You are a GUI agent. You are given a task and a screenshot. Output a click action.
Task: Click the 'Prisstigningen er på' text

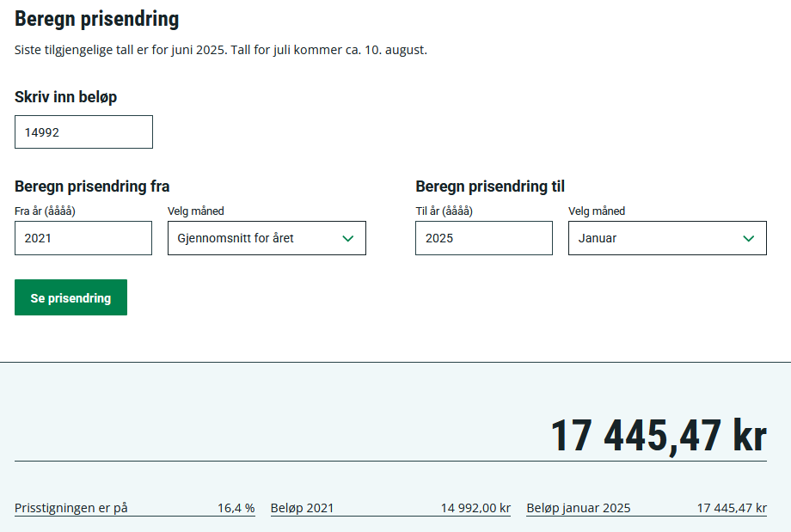click(71, 508)
